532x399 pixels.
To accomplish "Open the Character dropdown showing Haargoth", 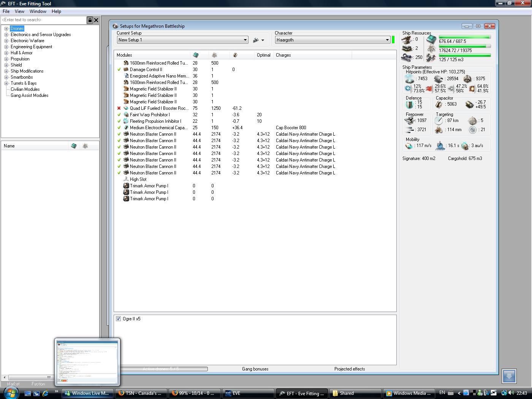I will pyautogui.click(x=332, y=40).
